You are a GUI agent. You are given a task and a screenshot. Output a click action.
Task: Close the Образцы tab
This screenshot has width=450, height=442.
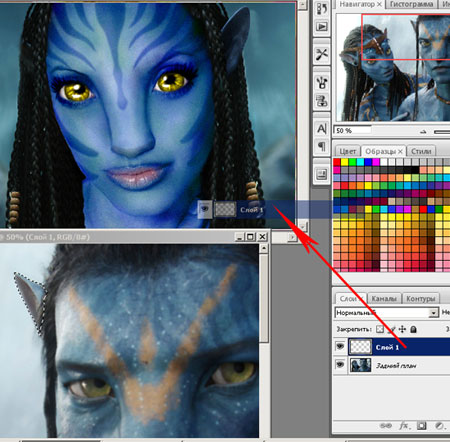pos(400,151)
